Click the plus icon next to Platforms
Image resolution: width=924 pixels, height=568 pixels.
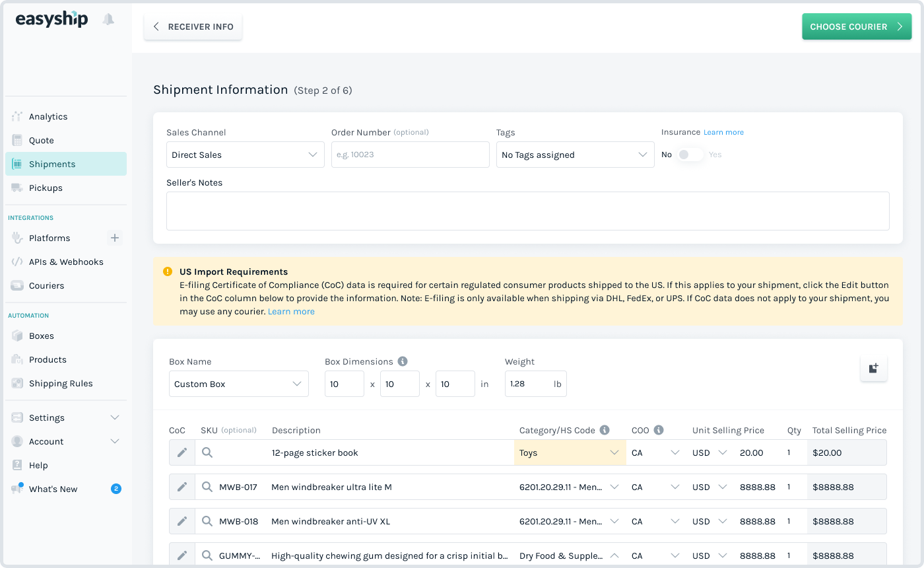click(115, 238)
